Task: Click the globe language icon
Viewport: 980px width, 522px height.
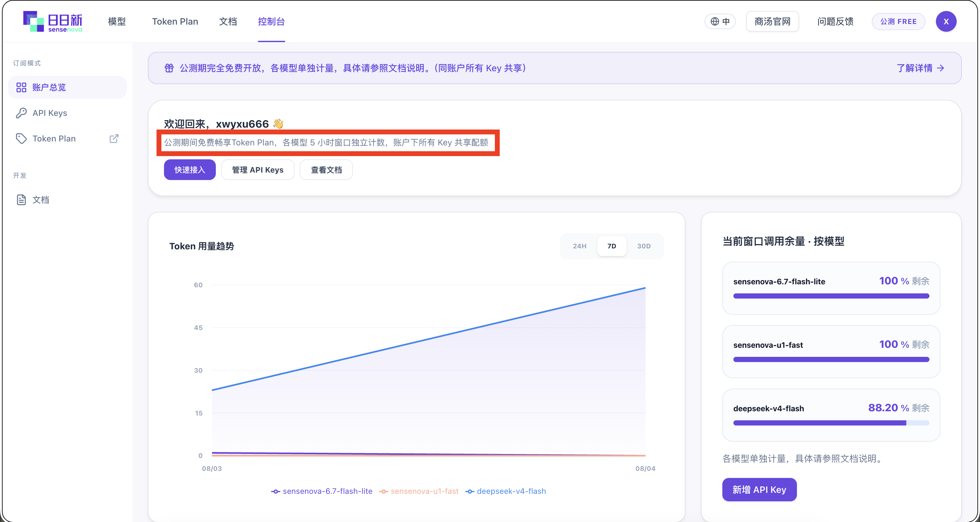Action: (715, 21)
